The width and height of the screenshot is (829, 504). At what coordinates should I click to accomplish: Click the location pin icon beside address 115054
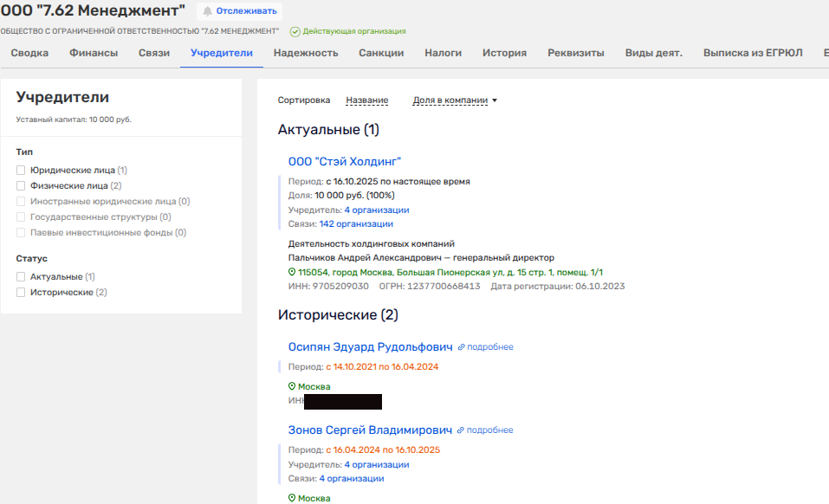tap(292, 272)
